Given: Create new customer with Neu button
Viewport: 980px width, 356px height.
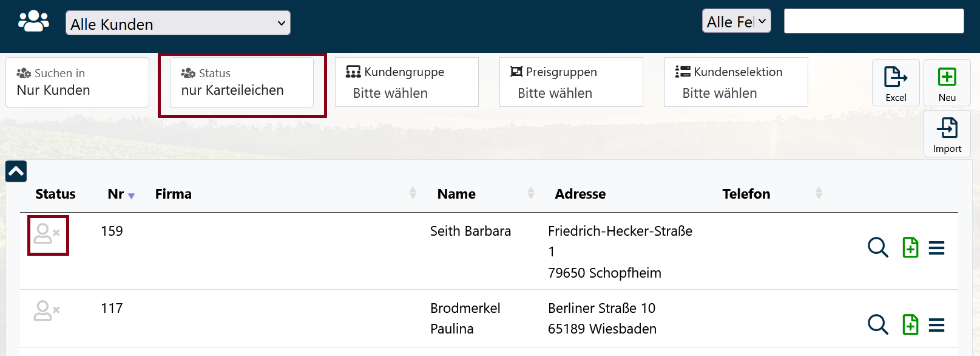Looking at the screenshot, I should (x=947, y=83).
